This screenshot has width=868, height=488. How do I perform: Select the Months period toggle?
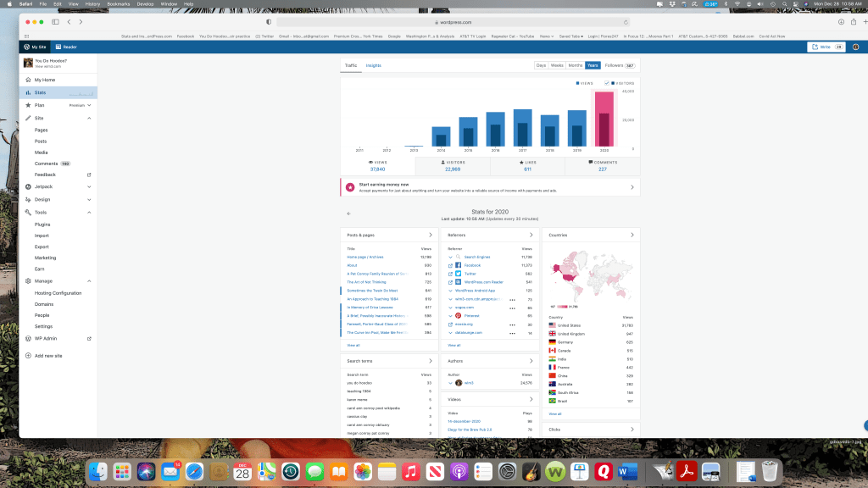click(x=575, y=65)
